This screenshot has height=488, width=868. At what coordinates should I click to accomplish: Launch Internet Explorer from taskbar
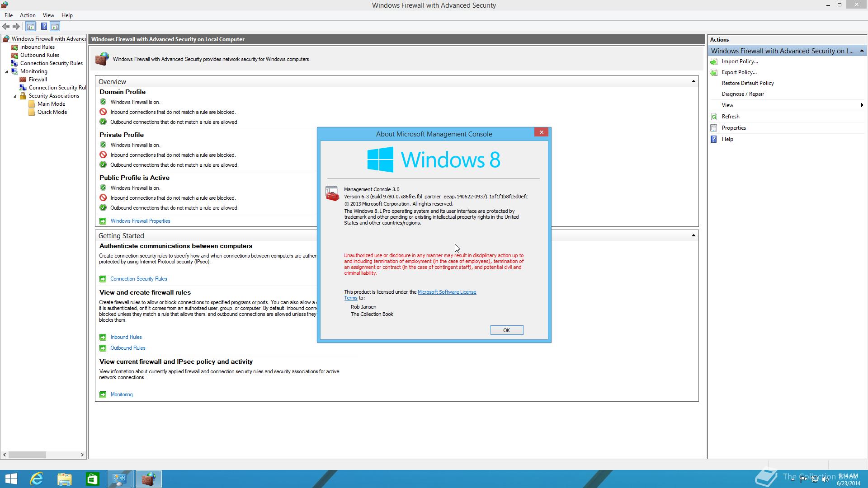click(37, 479)
